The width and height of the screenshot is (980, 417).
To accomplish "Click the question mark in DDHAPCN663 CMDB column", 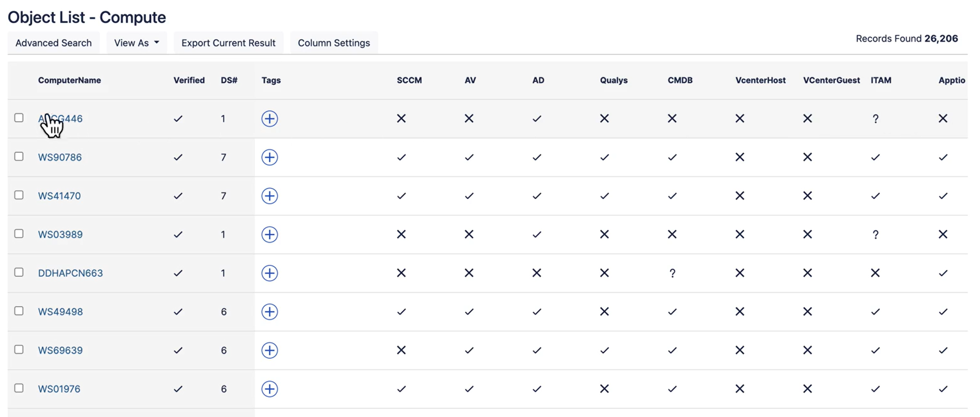I will coord(672,273).
